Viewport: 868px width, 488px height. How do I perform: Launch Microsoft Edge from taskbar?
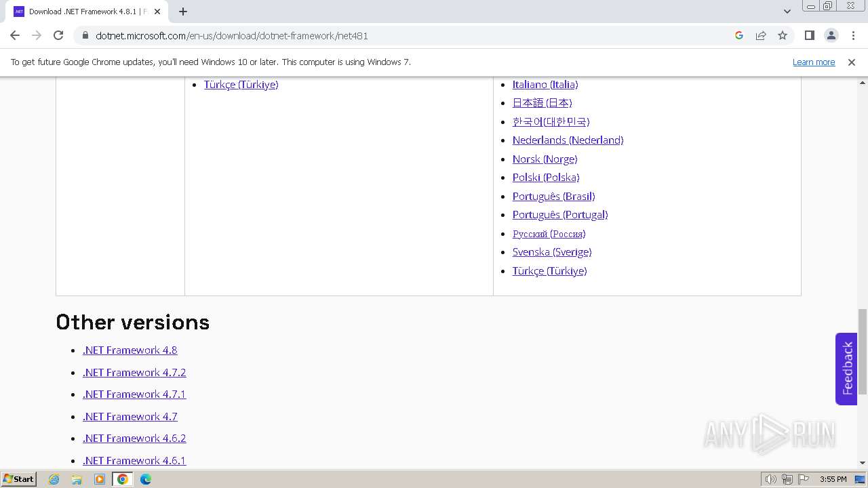146,479
